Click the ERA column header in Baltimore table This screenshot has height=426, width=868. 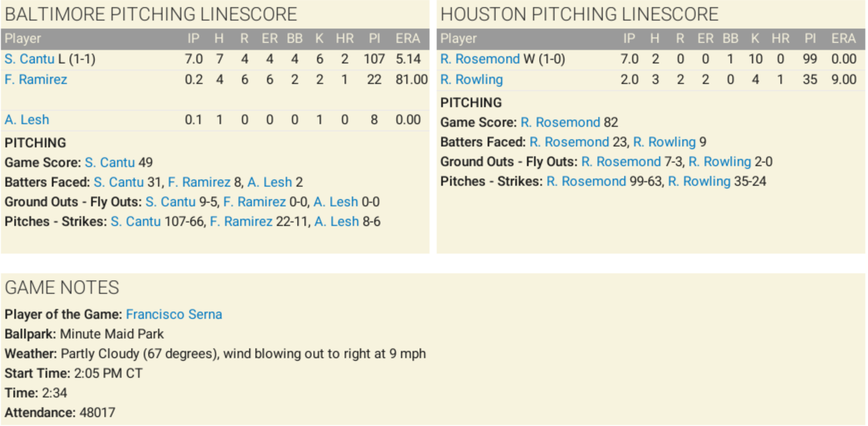tap(408, 39)
